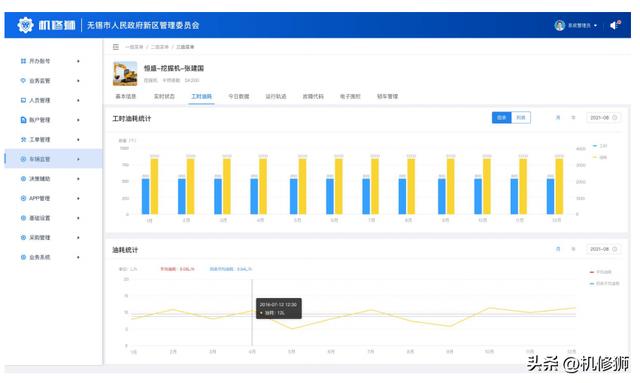Click the APP管理 sidebar icon

tap(23, 198)
